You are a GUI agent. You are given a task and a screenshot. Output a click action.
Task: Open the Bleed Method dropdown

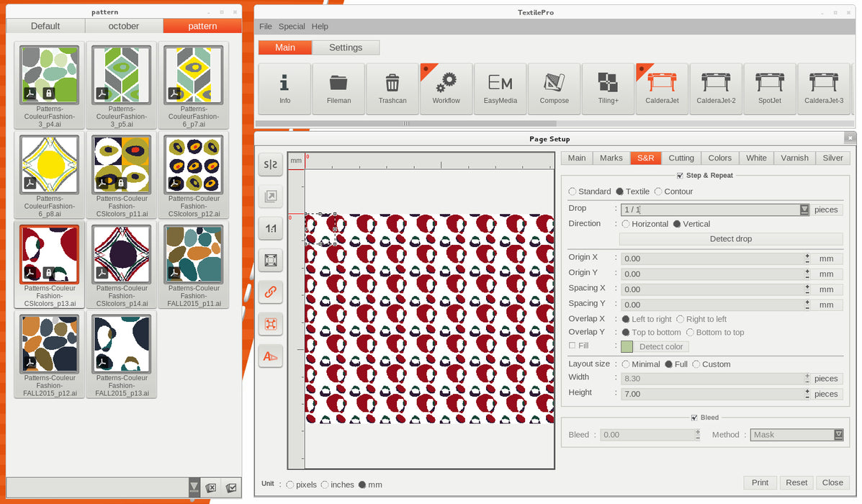point(838,435)
